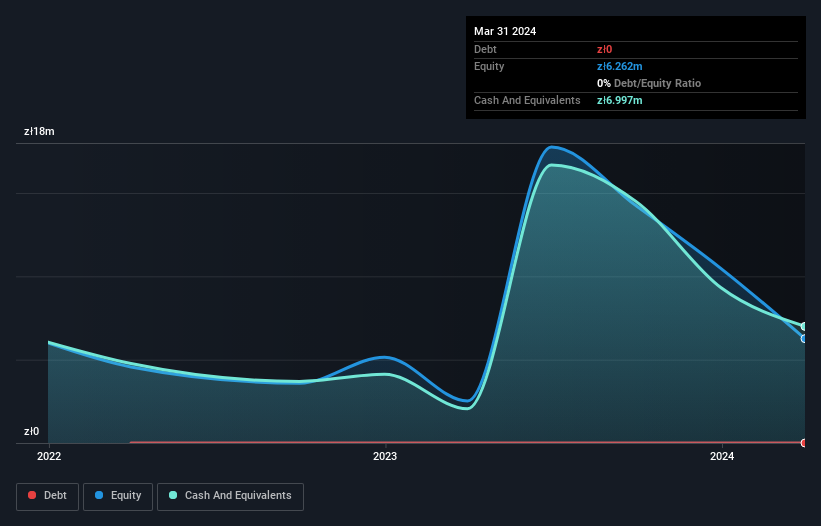Click the Mar 31 2024 tooltip date
Viewport: 821px width, 526px height.
[x=505, y=31]
